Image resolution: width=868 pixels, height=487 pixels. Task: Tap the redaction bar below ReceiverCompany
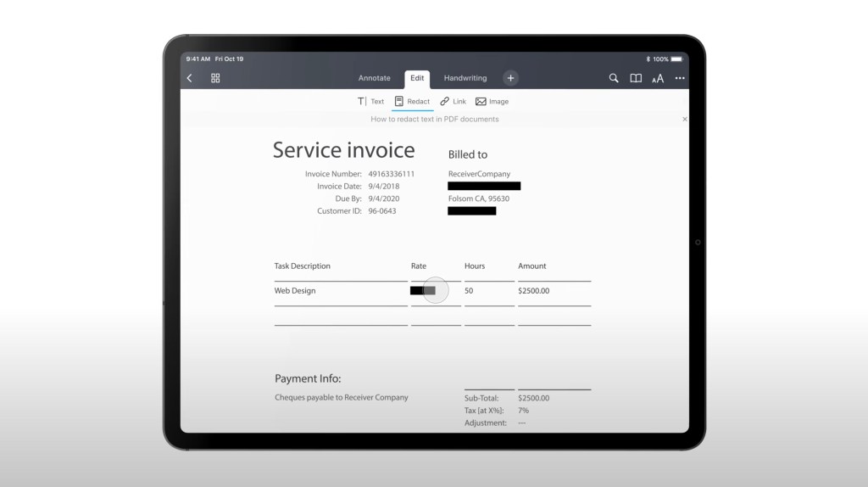pyautogui.click(x=484, y=186)
